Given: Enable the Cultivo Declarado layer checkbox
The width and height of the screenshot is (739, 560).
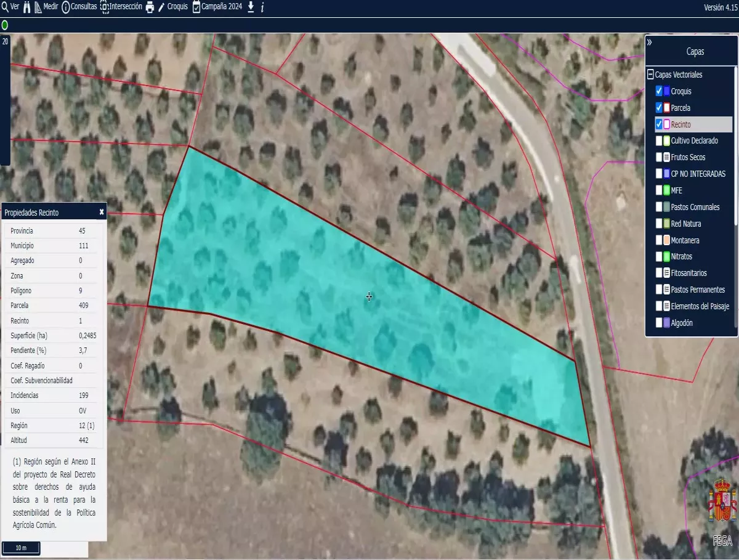Looking at the screenshot, I should (x=659, y=141).
